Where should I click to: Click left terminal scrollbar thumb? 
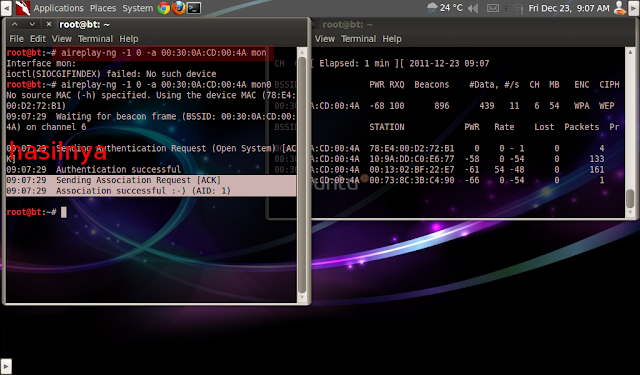coord(302,175)
